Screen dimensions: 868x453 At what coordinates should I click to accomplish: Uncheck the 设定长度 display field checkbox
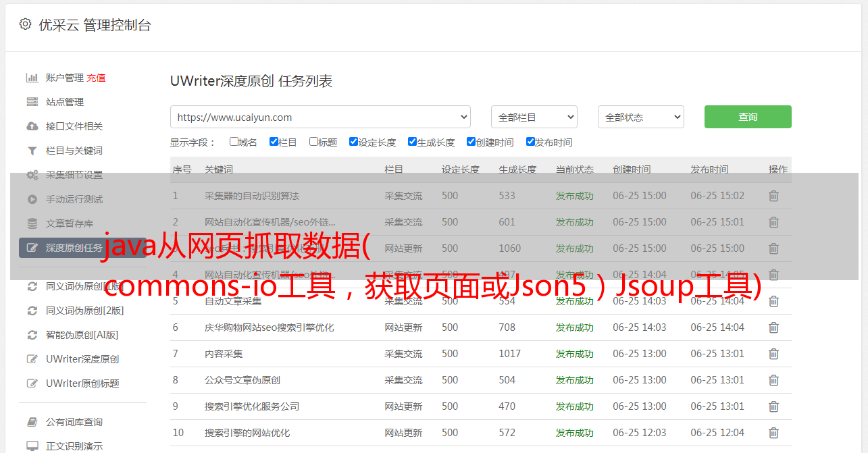353,142
